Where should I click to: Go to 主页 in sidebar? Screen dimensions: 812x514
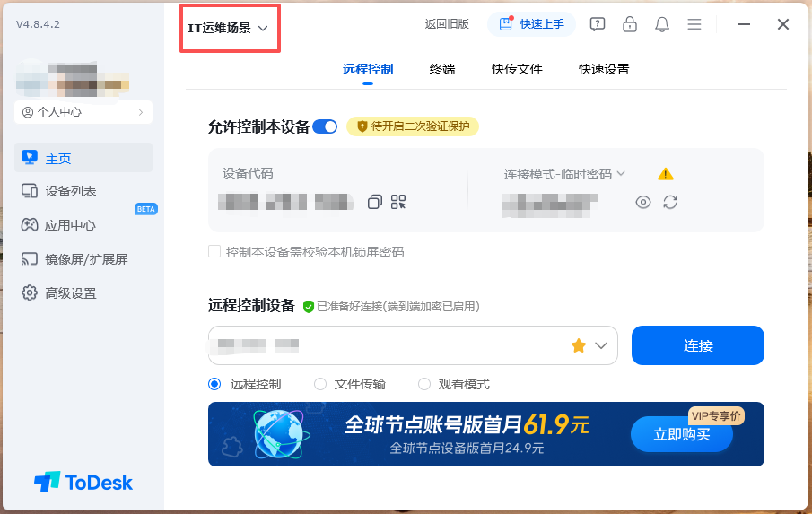coord(83,158)
